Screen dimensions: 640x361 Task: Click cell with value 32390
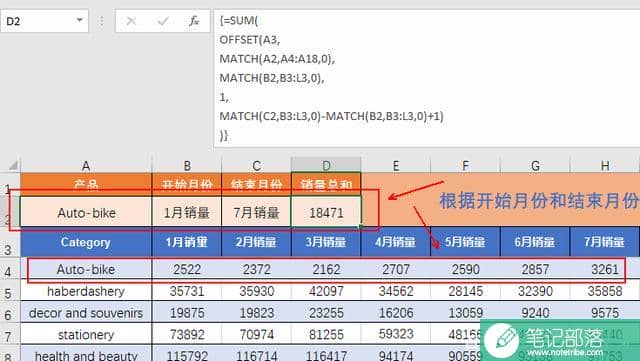pos(535,291)
